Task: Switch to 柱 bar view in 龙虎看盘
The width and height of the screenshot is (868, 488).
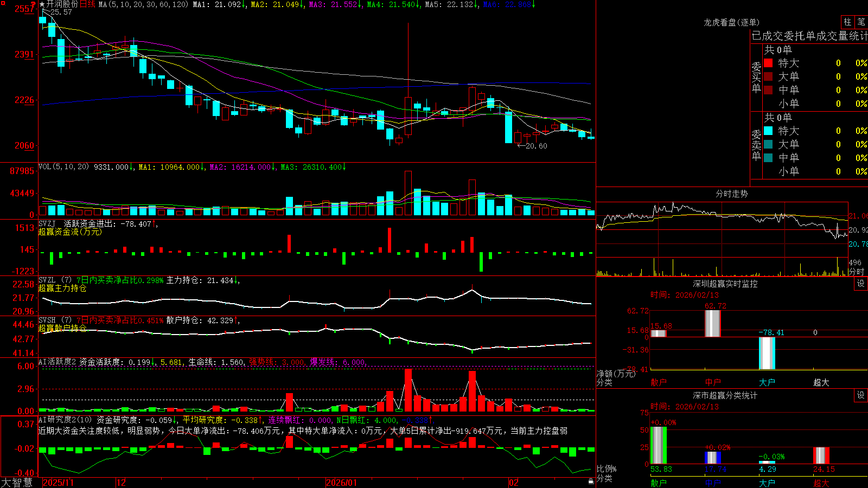Action: [x=847, y=22]
